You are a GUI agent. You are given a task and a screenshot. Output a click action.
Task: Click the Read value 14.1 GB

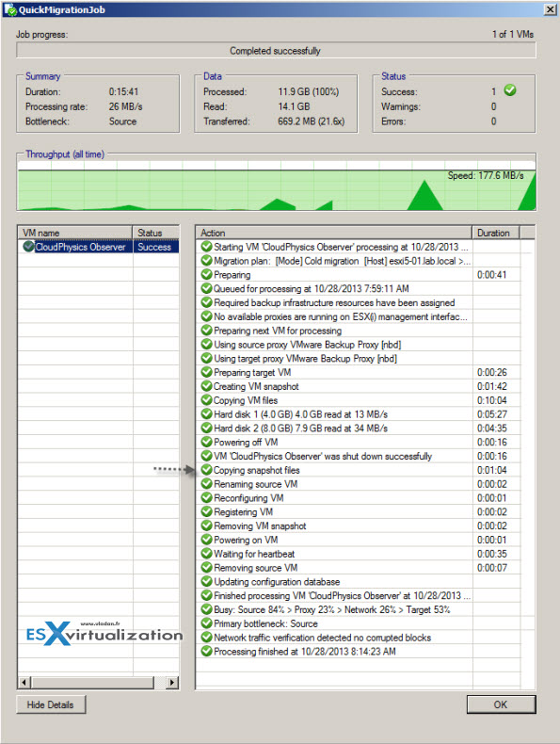click(294, 106)
